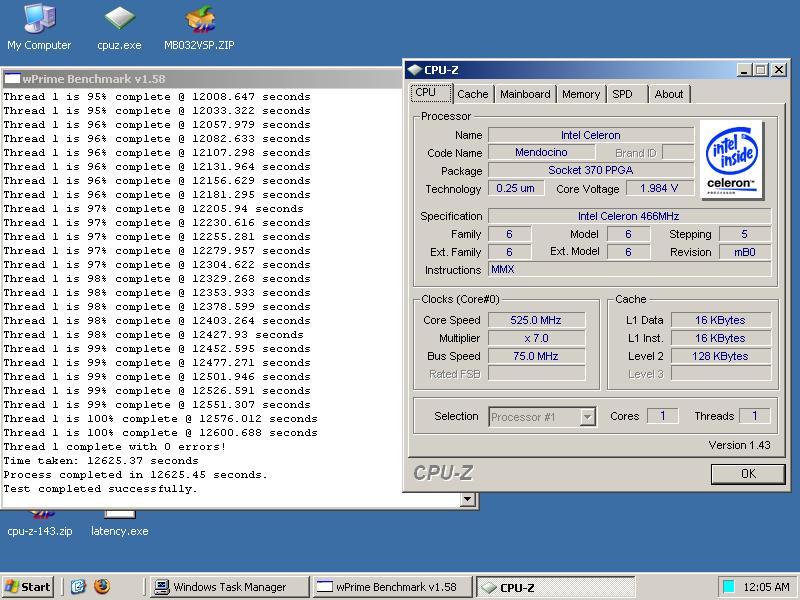Click the Core Speed value 525.0 MHz
Image resolution: width=800 pixels, height=600 pixels.
pyautogui.click(x=536, y=320)
